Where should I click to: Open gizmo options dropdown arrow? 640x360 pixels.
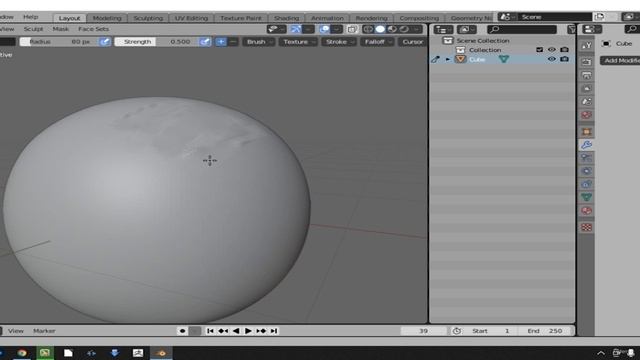pos(308,29)
